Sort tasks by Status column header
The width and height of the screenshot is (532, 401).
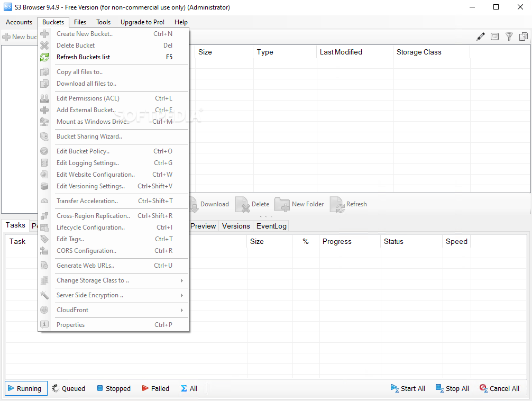pos(411,242)
